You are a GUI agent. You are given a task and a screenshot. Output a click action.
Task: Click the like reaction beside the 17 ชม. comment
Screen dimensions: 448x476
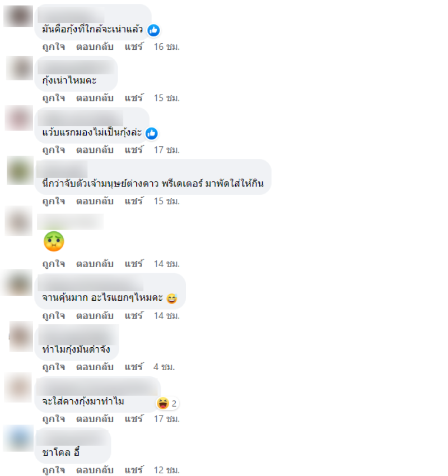click(x=151, y=133)
